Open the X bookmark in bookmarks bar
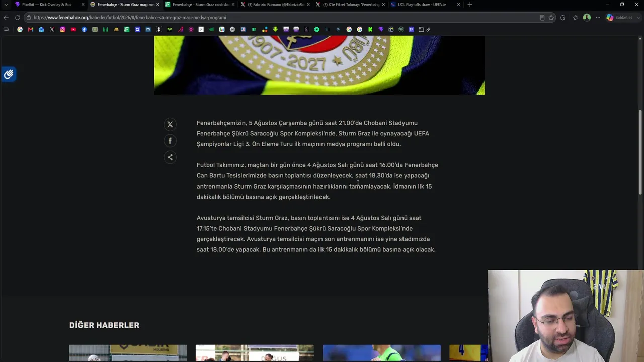 point(52,29)
